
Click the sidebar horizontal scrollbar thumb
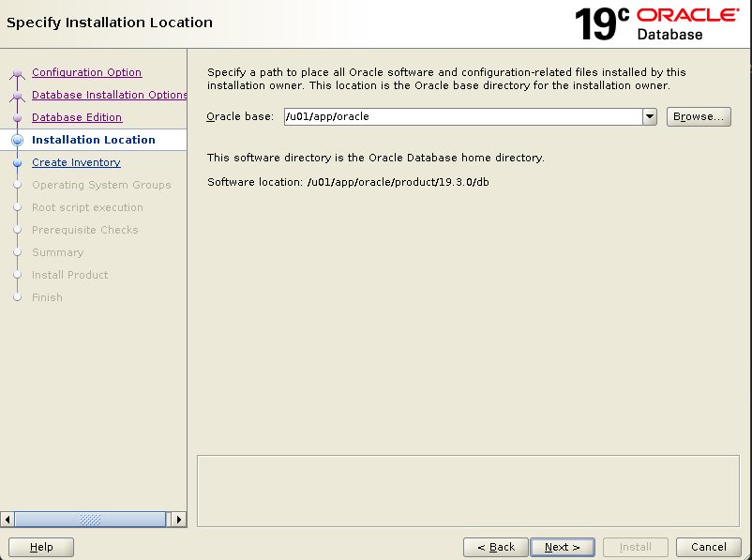pyautogui.click(x=90, y=520)
